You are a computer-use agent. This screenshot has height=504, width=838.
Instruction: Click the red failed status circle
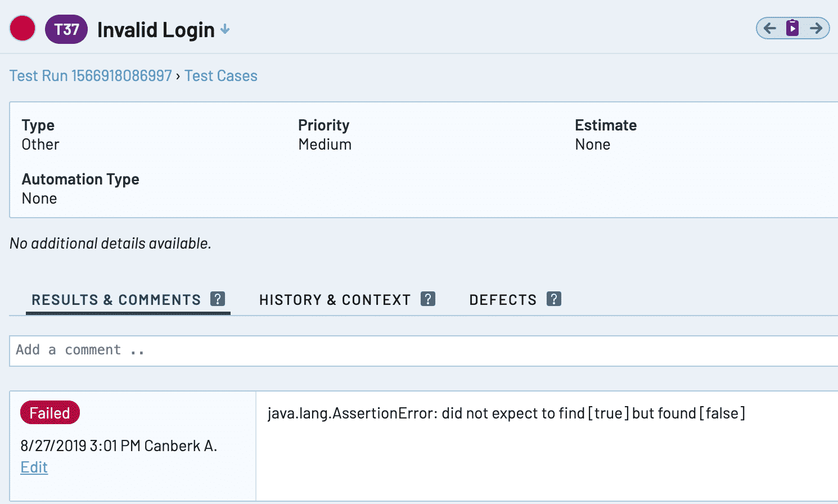22,29
